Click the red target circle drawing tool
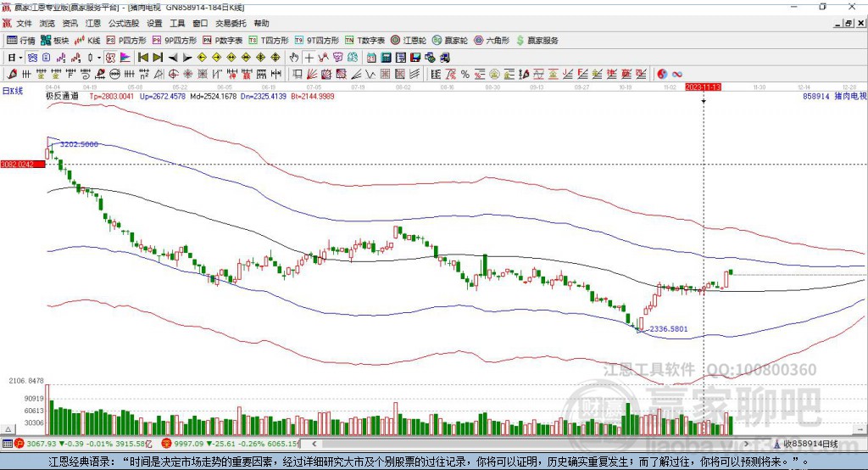Image resolution: width=868 pixels, height=470 pixels. pos(173,74)
